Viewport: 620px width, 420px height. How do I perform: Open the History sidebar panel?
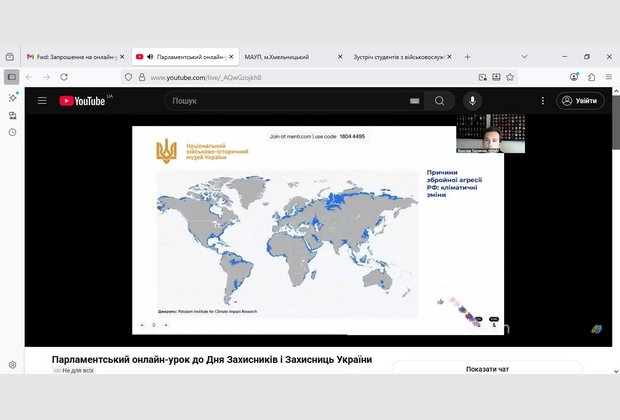(x=13, y=132)
